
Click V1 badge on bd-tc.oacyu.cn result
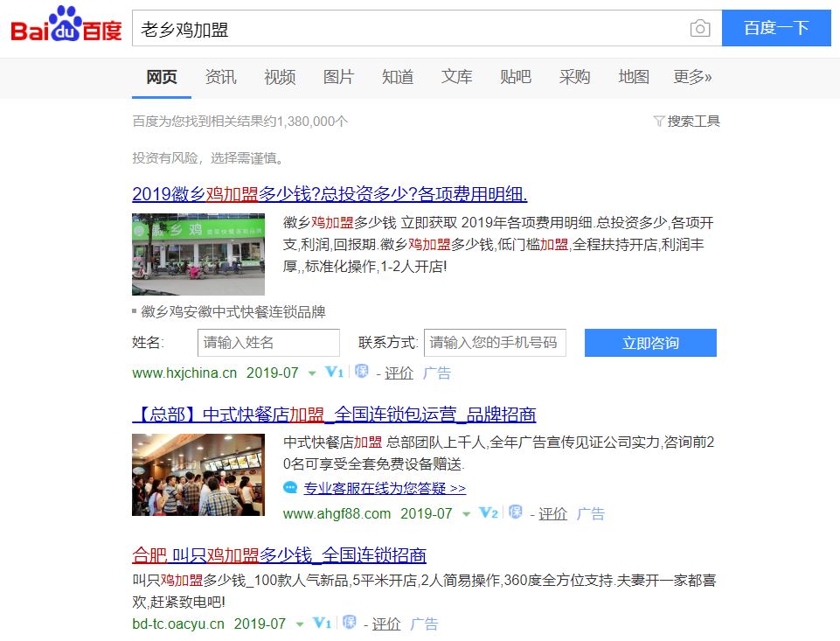tap(322, 623)
